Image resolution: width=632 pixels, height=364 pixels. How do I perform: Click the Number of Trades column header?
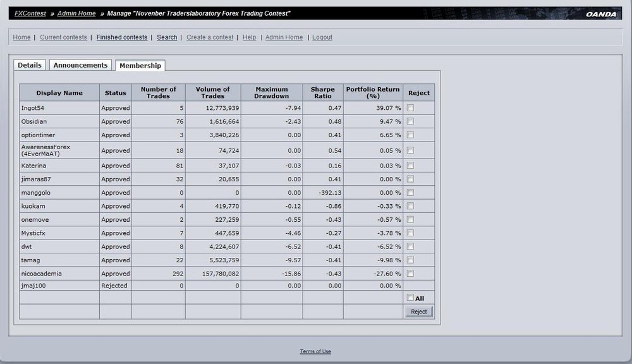pos(159,93)
